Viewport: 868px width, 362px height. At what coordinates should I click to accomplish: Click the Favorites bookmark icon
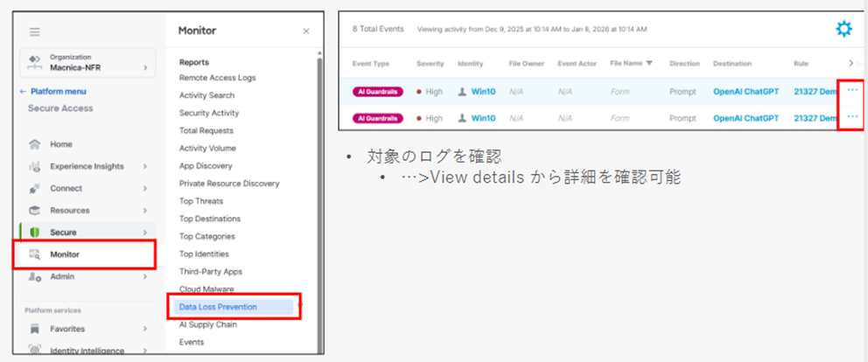coord(35,329)
